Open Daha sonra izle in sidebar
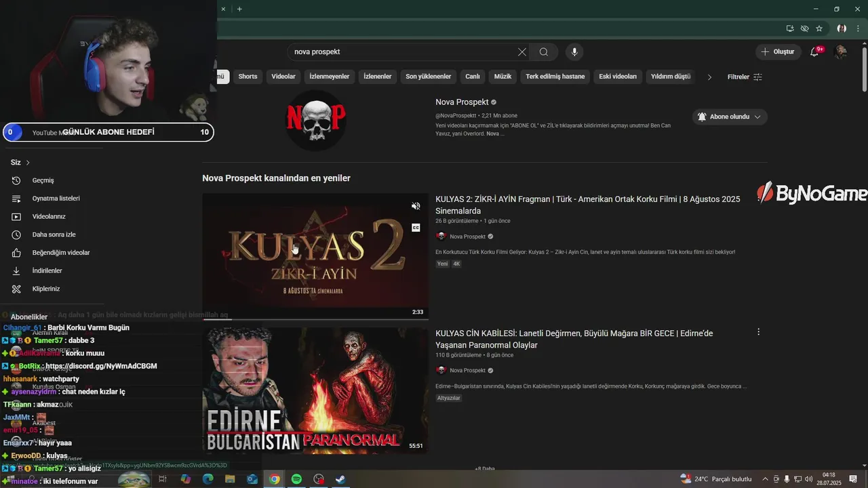Screen dimensions: 868x488 click(54, 235)
